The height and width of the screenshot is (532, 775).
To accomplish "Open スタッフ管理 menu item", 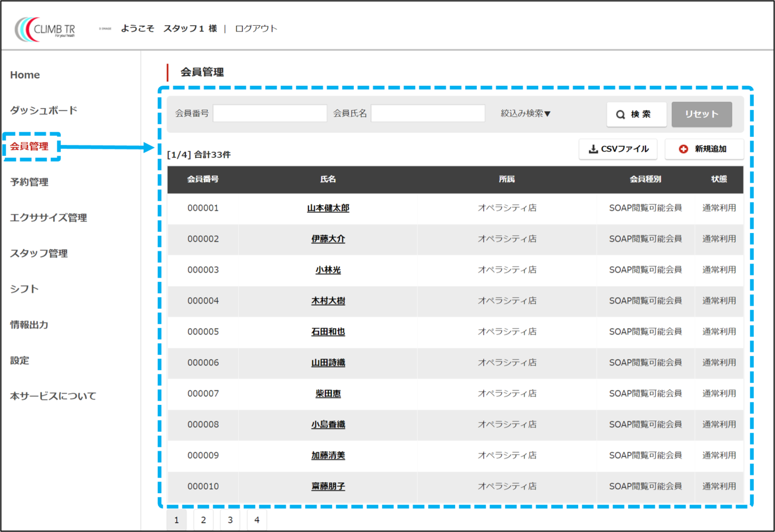I will coord(39,253).
